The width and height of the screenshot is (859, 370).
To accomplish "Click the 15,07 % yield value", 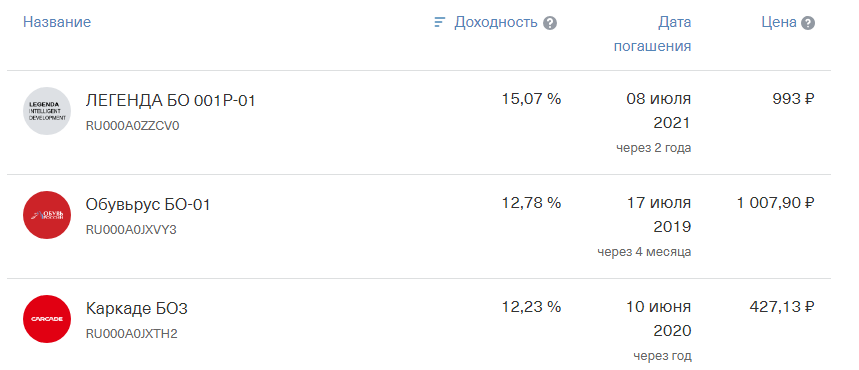I will coord(531,99).
